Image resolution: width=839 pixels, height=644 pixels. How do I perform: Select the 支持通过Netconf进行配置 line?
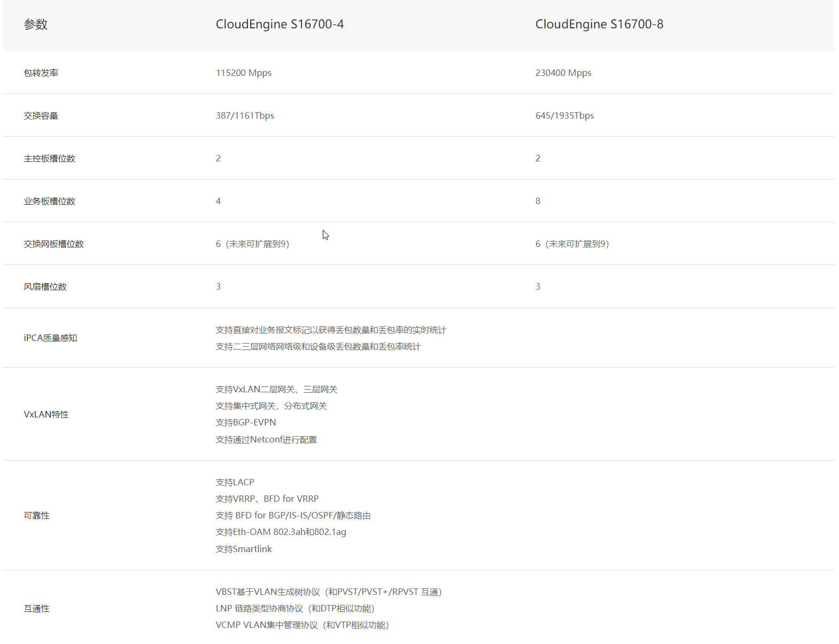[x=266, y=439]
